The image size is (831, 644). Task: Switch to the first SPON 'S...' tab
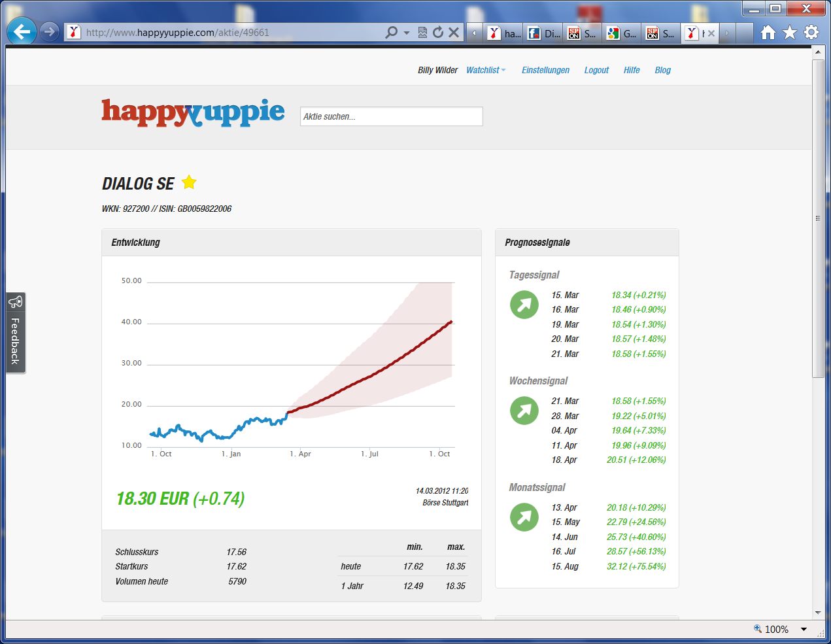tap(583, 33)
